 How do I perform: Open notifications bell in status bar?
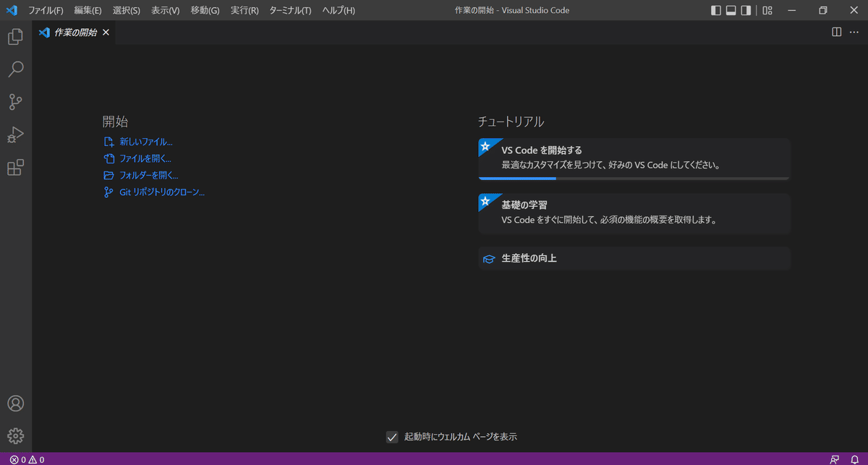854,459
